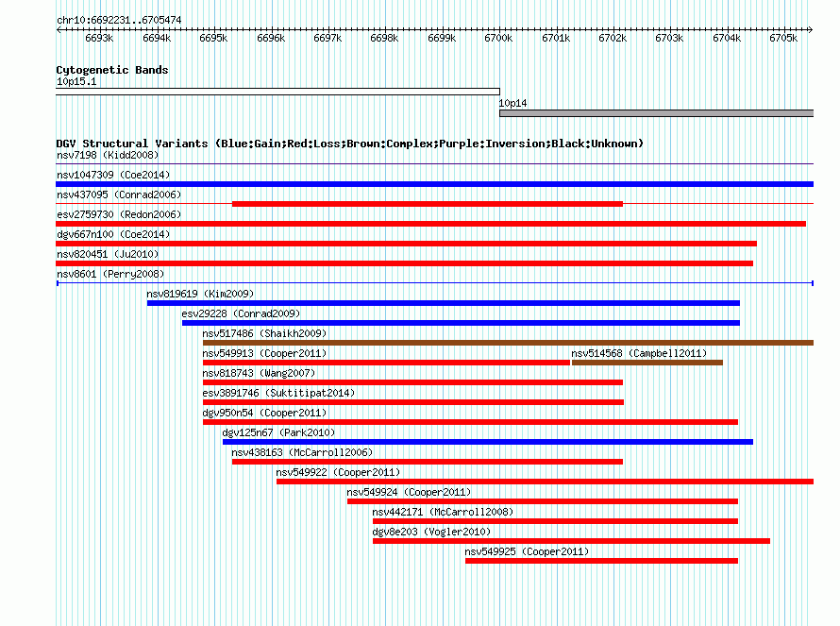
Task: Open the nsv549925 (Cooper2011) label
Action: 527,552
